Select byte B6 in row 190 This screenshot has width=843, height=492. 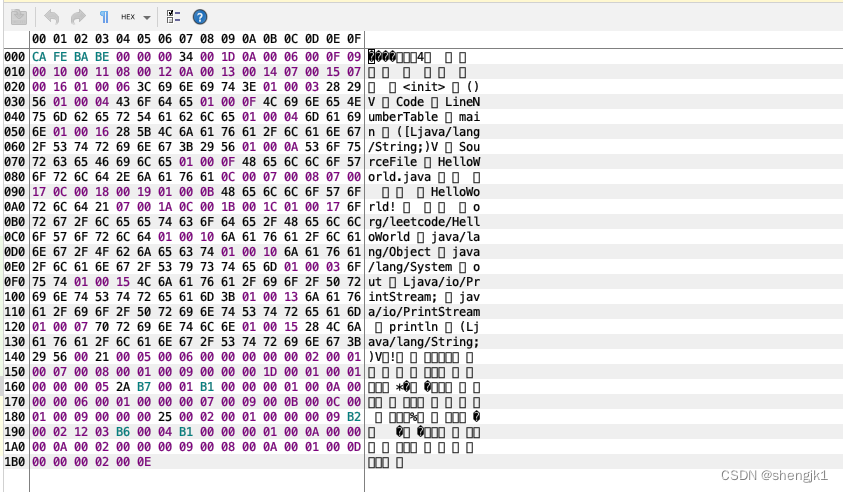tap(123, 432)
